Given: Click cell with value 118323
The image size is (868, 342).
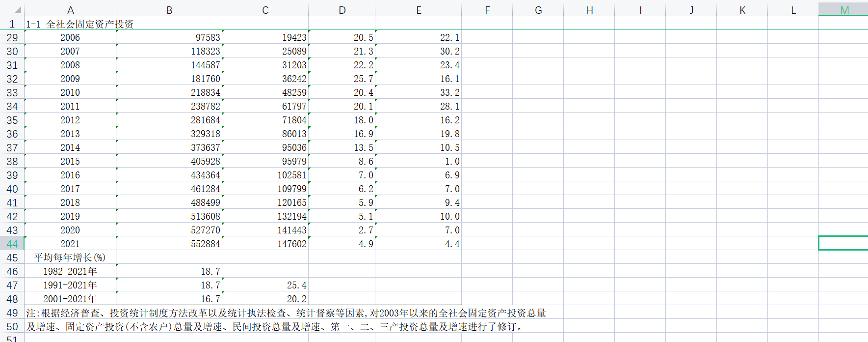Looking at the screenshot, I should click(169, 51).
